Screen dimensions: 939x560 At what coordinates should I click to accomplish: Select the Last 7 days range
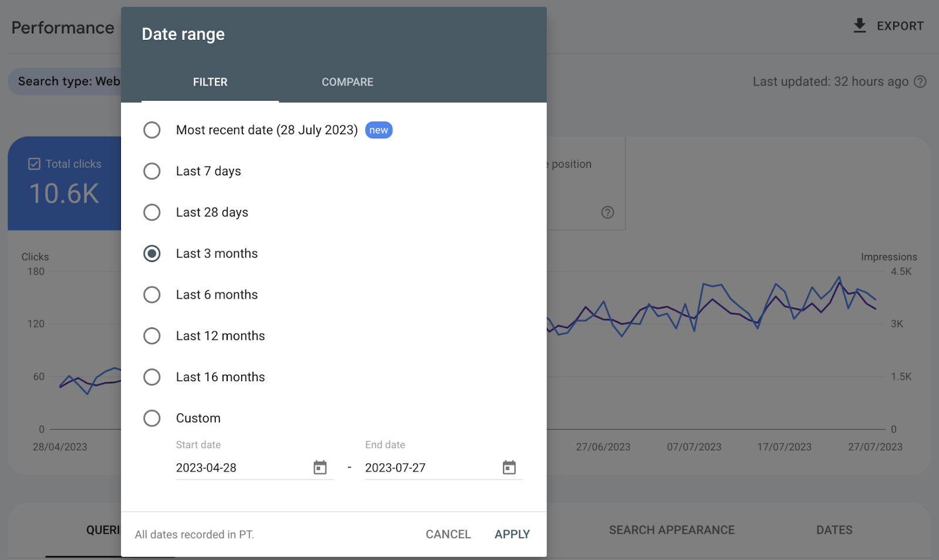152,171
